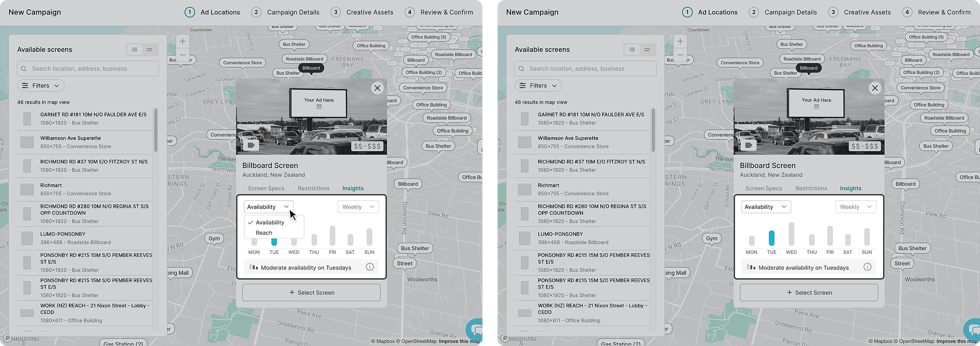Click the Street map marker in right map
The height and width of the screenshot is (346, 980).
point(902,263)
